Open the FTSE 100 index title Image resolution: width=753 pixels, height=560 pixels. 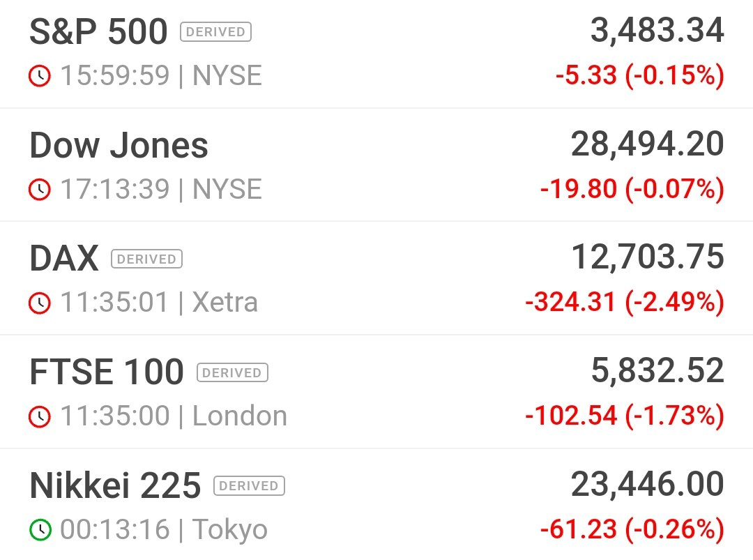click(x=107, y=372)
